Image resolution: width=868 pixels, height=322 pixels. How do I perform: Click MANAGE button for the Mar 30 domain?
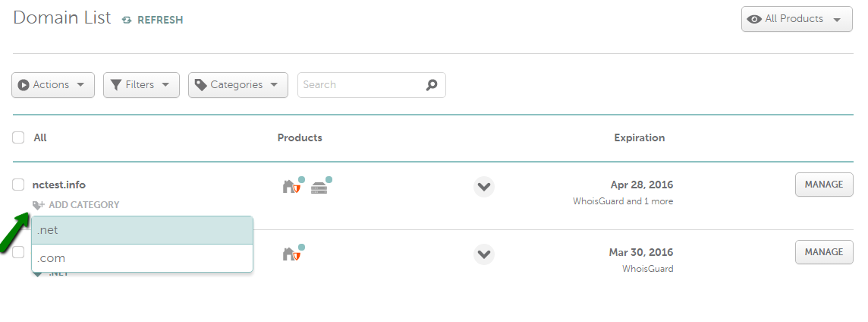pos(824,252)
